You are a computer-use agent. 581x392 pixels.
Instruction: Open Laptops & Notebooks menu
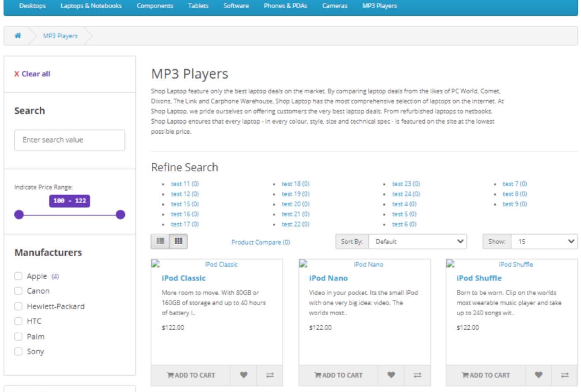coord(91,6)
